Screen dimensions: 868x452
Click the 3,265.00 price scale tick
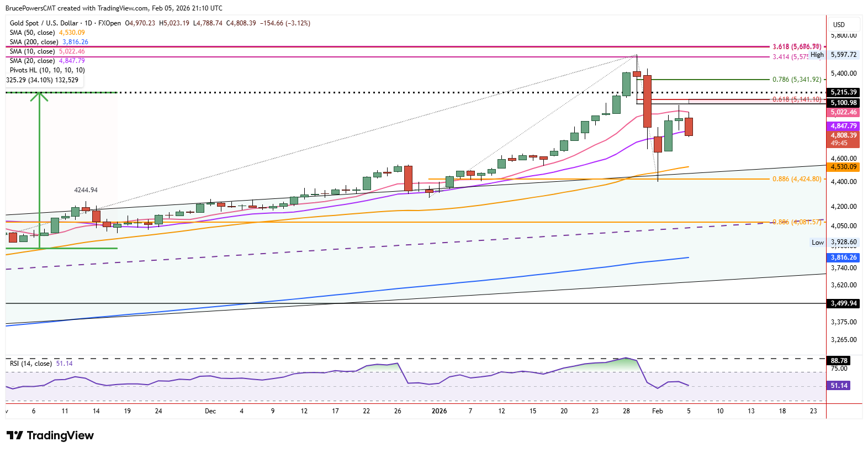click(x=844, y=340)
